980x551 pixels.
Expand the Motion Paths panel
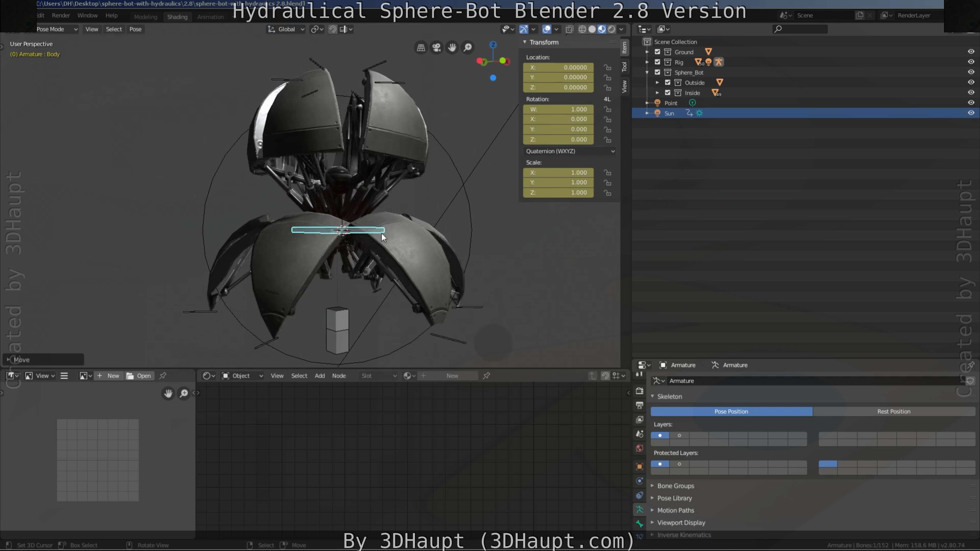click(652, 510)
